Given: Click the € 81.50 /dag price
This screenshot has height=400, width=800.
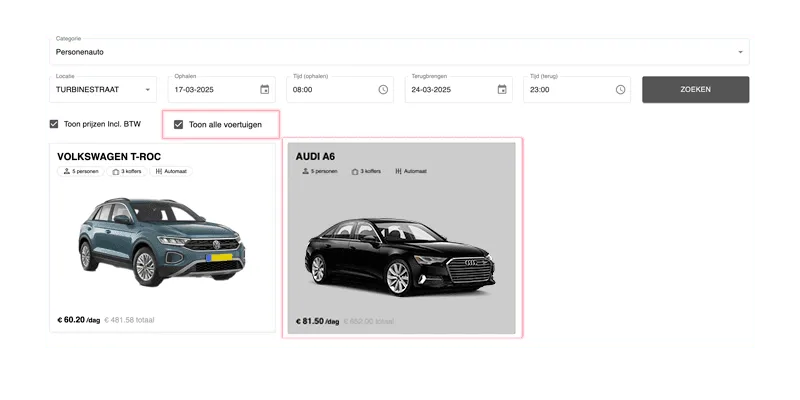Looking at the screenshot, I should point(317,321).
